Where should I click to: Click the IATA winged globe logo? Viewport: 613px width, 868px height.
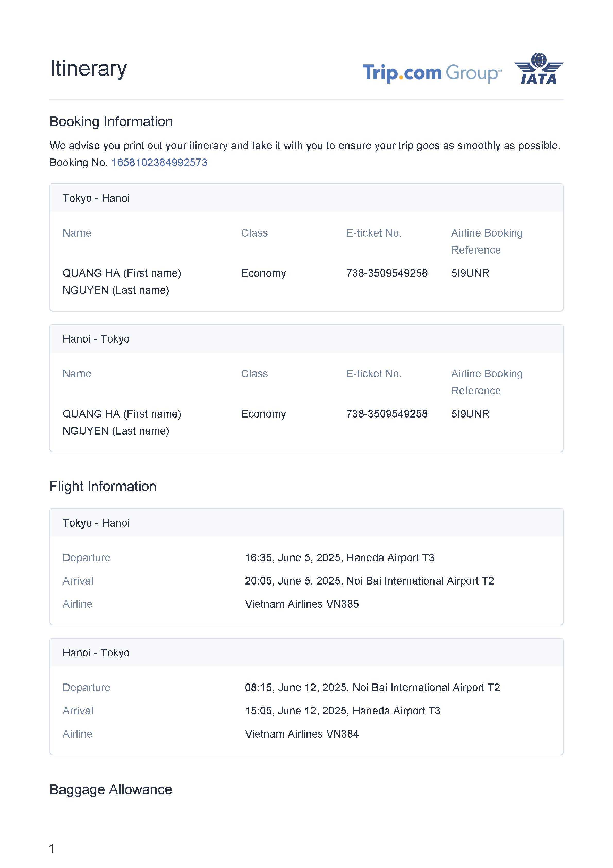[539, 69]
